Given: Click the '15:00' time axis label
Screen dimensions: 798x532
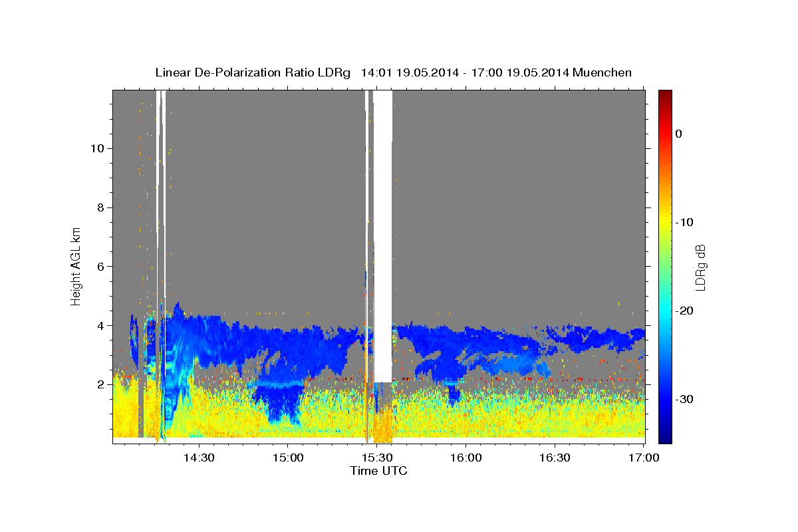Looking at the screenshot, I should click(x=288, y=458).
